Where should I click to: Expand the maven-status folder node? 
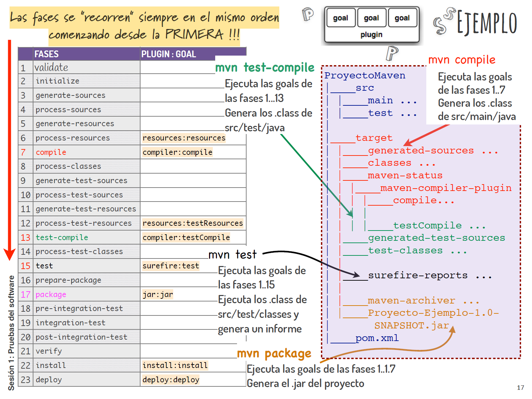tap(405, 176)
